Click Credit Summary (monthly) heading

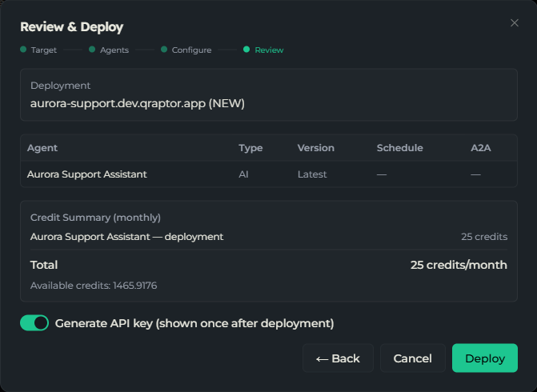pyautogui.click(x=95, y=218)
